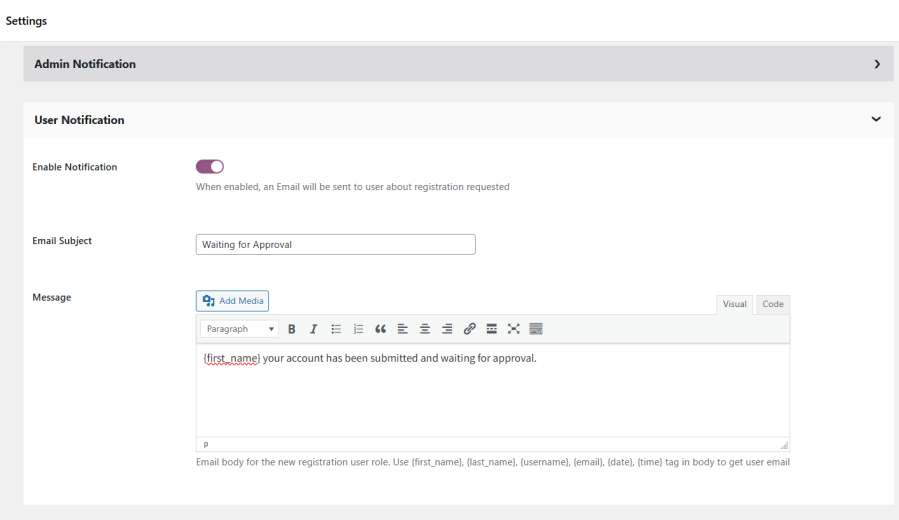This screenshot has width=899, height=520.
Task: Insert a Read More tag
Action: point(492,329)
